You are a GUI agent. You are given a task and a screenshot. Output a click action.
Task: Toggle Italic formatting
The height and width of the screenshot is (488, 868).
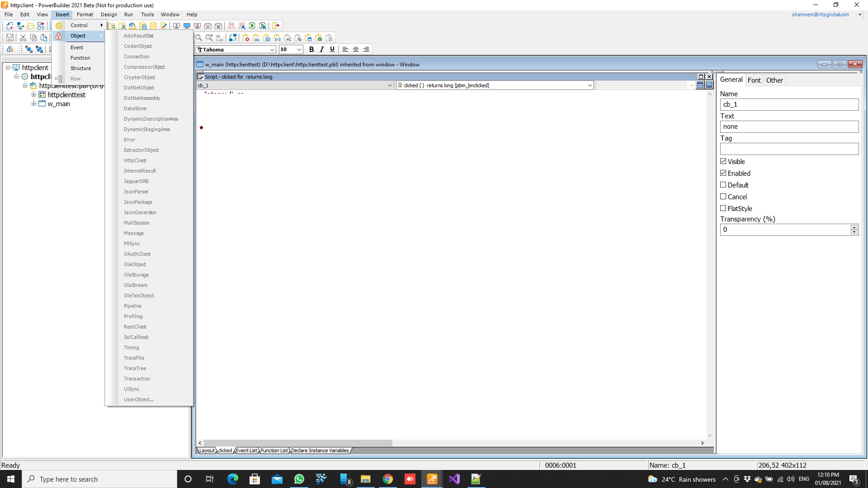[x=321, y=49]
